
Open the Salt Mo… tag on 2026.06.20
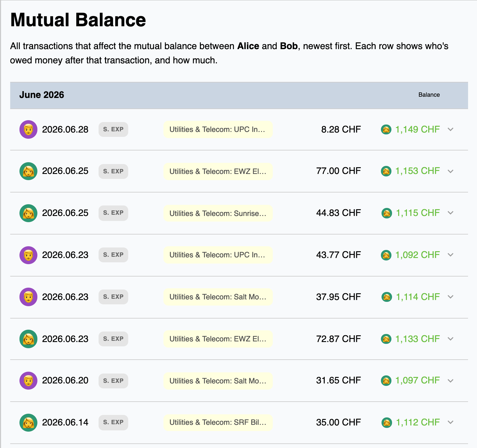click(218, 381)
